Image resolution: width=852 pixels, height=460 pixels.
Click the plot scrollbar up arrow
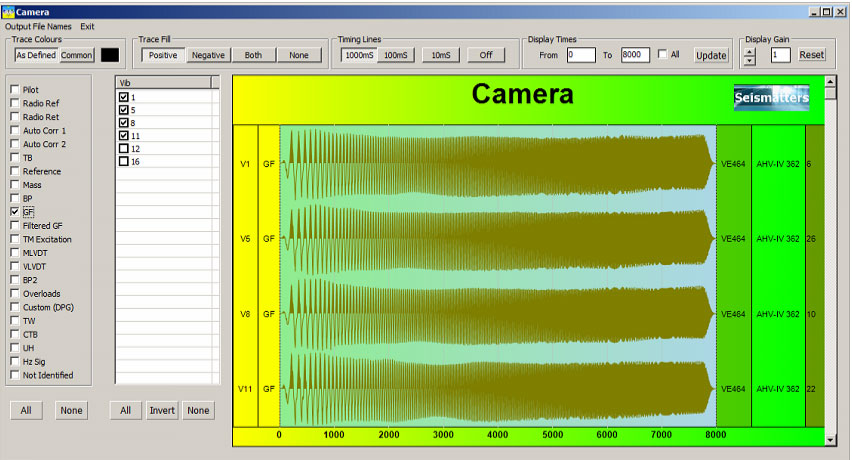pyautogui.click(x=830, y=81)
